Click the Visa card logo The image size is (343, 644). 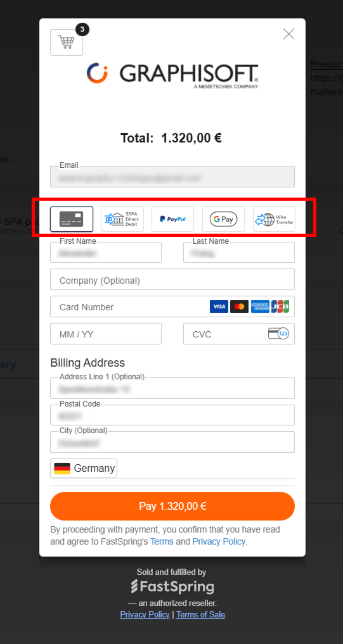[x=219, y=306]
